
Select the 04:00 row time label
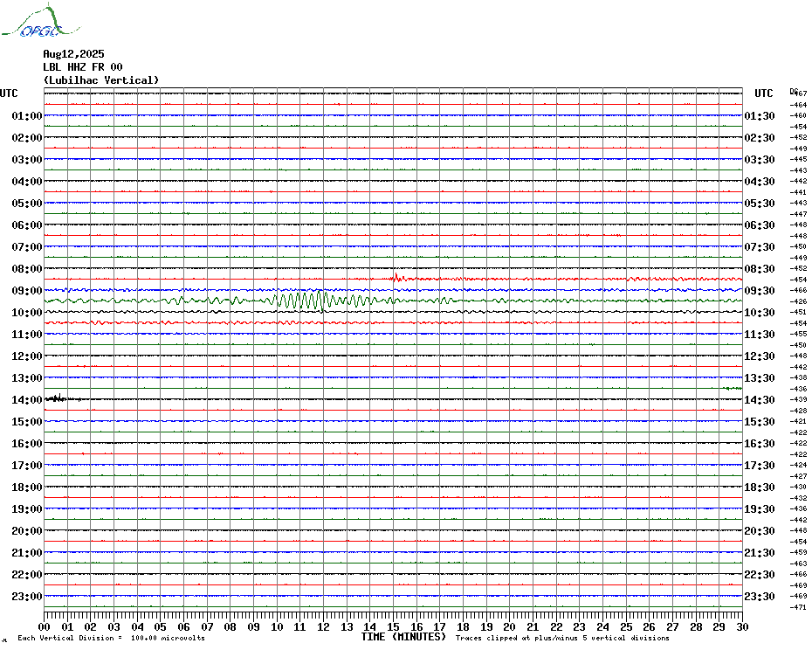(x=27, y=182)
